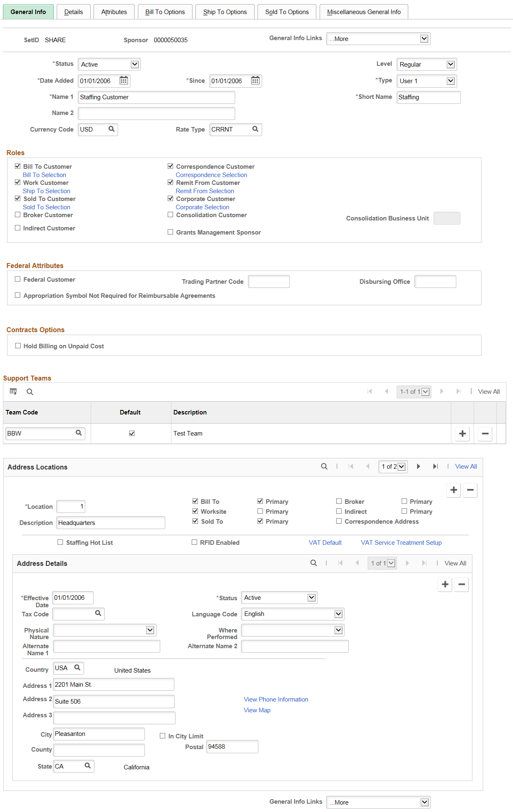Click the Name 1 input field

[157, 97]
